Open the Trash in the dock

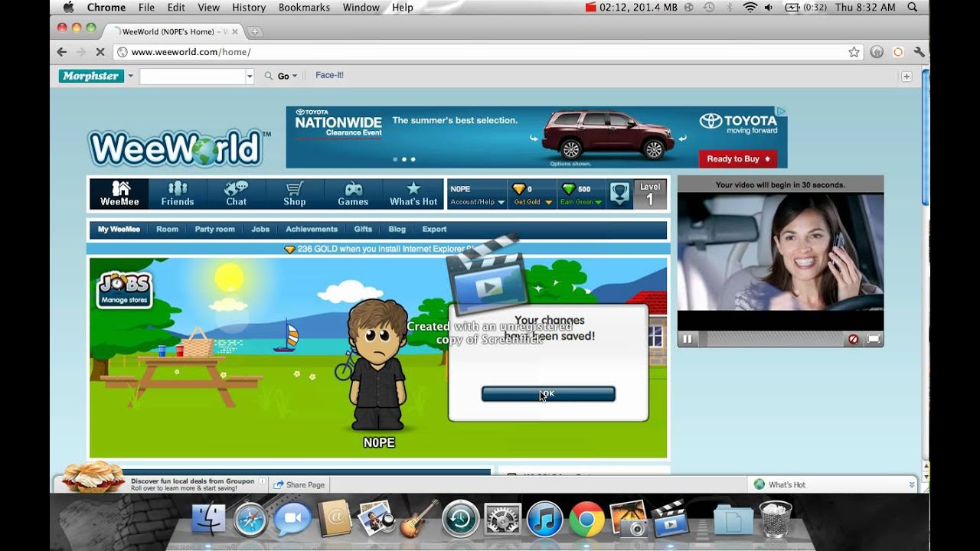(776, 519)
